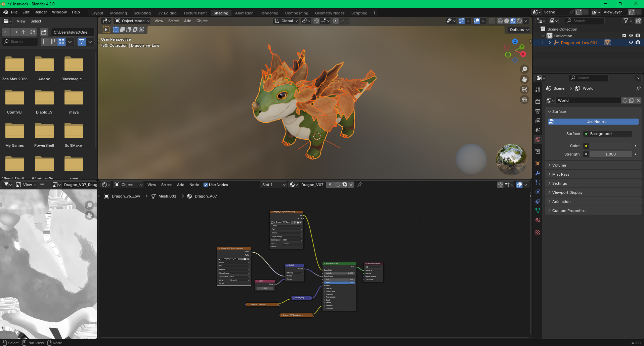Image resolution: width=644 pixels, height=346 pixels.
Task: Toggle proportional editing in viewport header
Action: click(x=335, y=21)
